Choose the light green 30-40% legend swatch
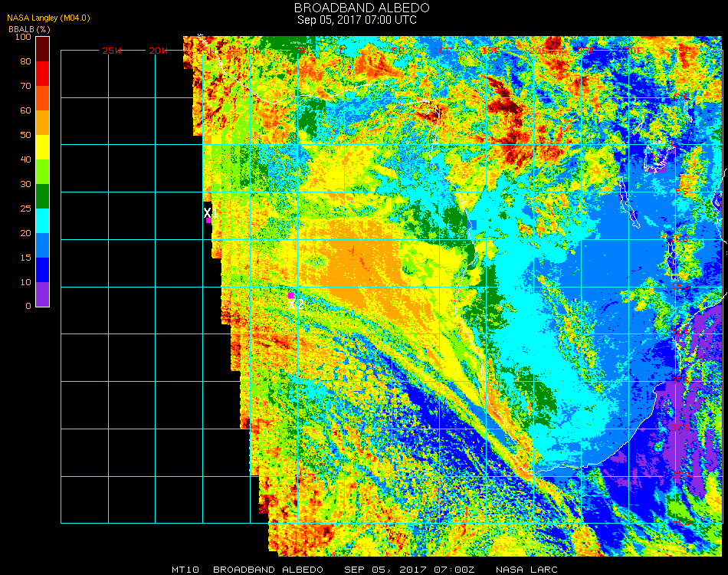The width and height of the screenshot is (728, 575). pos(43,172)
